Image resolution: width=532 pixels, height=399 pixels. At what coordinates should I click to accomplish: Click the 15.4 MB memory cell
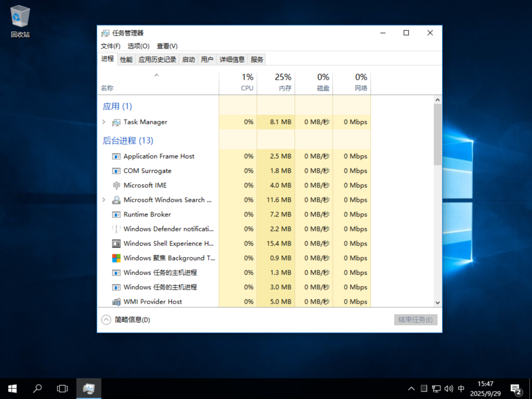(x=276, y=244)
